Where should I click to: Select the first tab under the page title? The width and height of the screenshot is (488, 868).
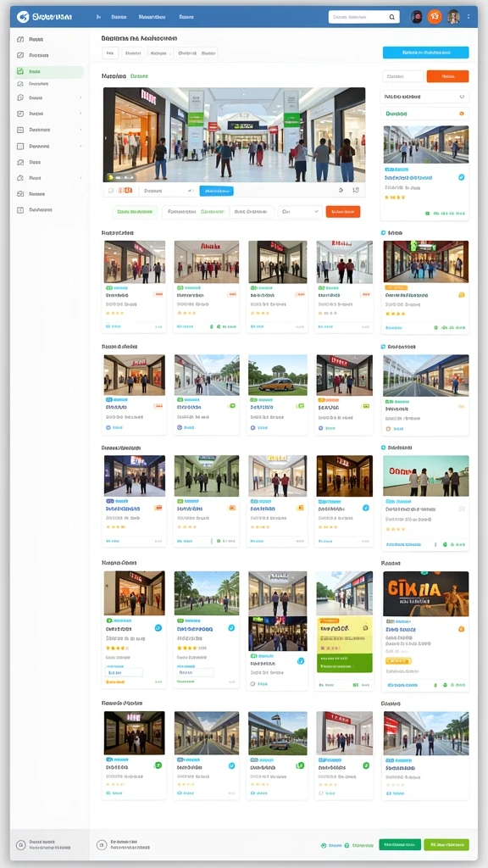[109, 53]
